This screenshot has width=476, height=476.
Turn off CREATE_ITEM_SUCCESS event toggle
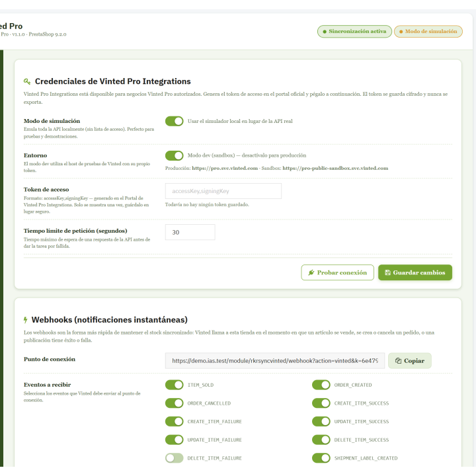coord(321,403)
